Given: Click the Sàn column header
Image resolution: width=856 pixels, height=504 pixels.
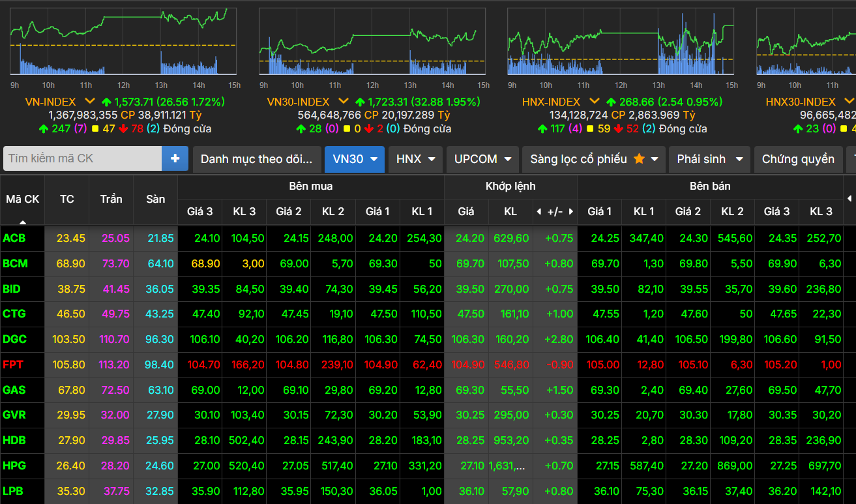Looking at the screenshot, I should point(155,199).
